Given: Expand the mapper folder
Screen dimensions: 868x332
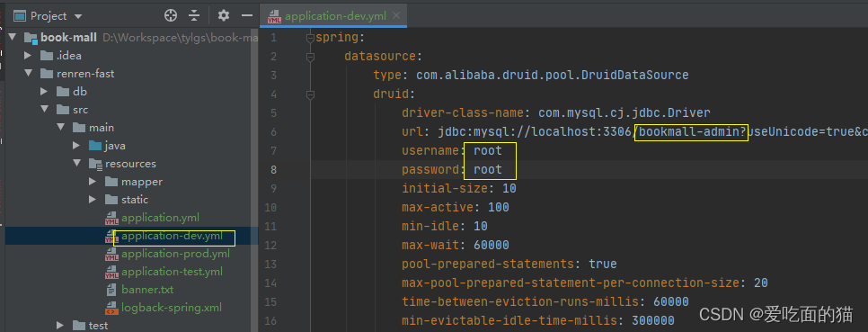Looking at the screenshot, I should [93, 182].
